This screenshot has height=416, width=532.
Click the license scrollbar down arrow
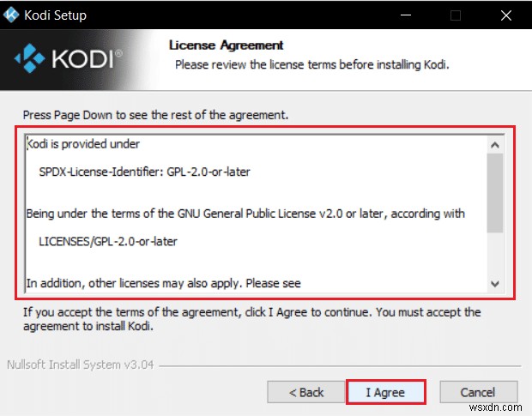coord(494,283)
